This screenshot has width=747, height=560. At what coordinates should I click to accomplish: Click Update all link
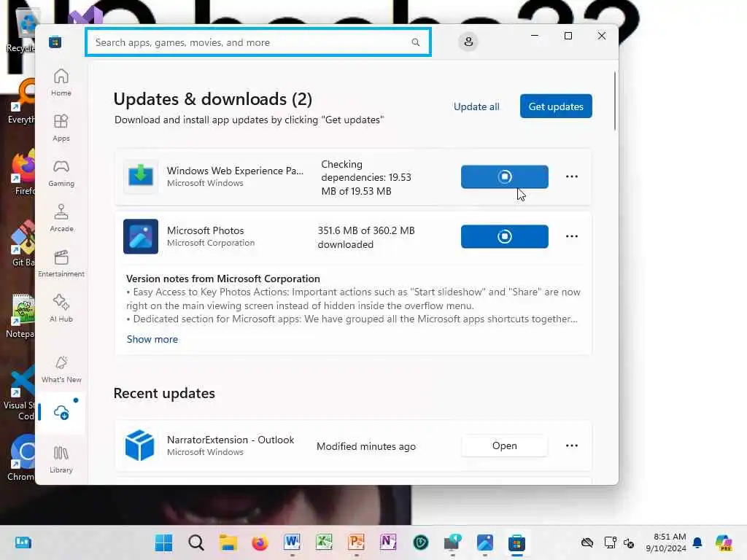476,106
